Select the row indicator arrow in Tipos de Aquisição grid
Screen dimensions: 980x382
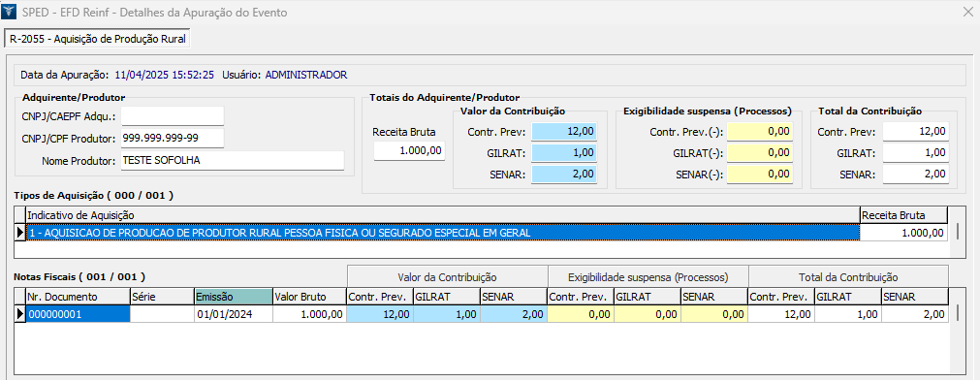(20, 233)
